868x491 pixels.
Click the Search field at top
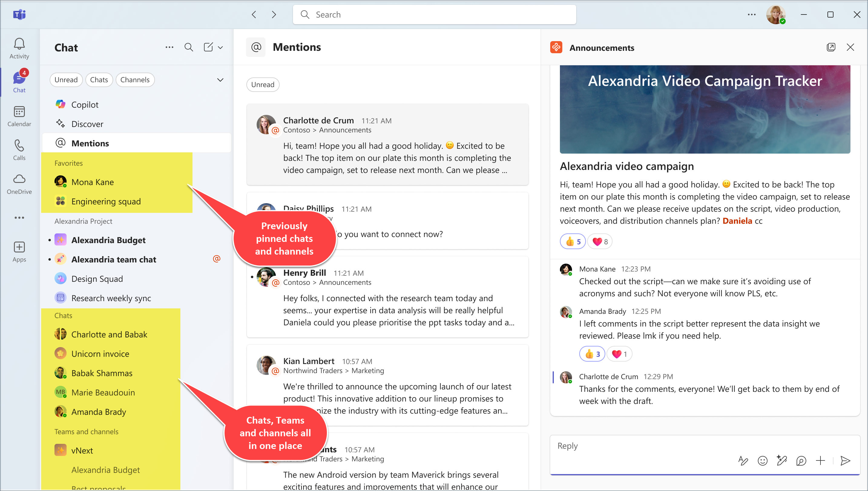434,15
